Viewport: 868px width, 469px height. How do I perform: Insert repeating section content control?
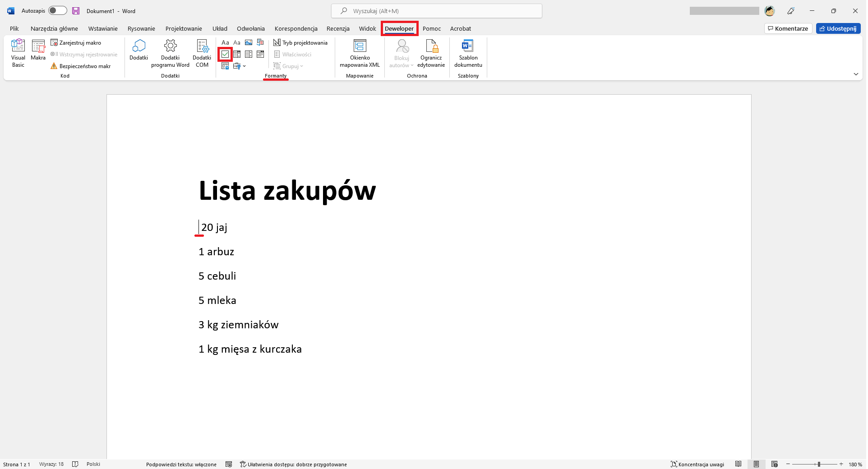pos(225,66)
